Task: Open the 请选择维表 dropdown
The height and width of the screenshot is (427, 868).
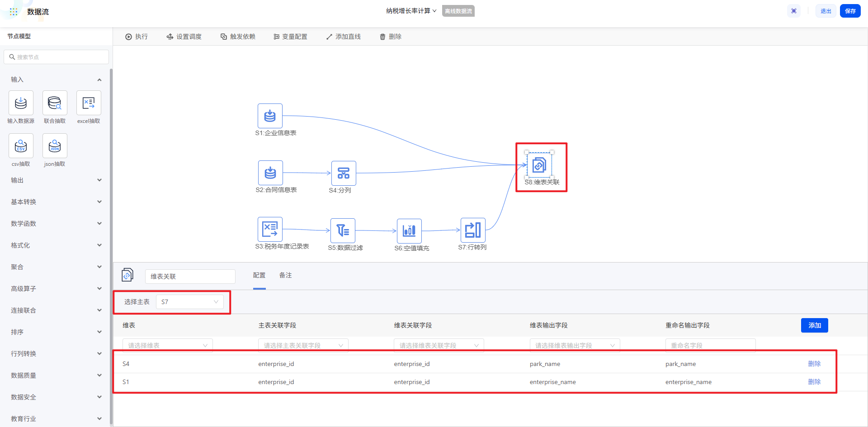Action: (167, 345)
